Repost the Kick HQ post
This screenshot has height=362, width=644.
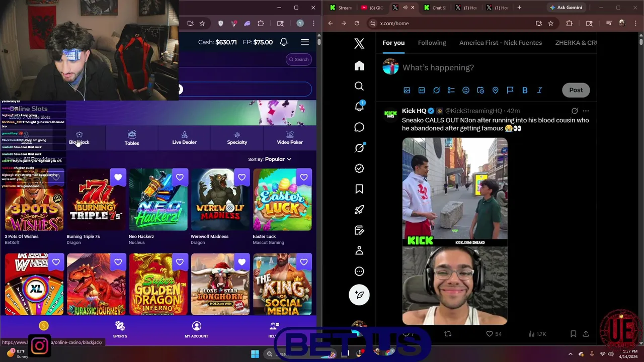click(447, 334)
